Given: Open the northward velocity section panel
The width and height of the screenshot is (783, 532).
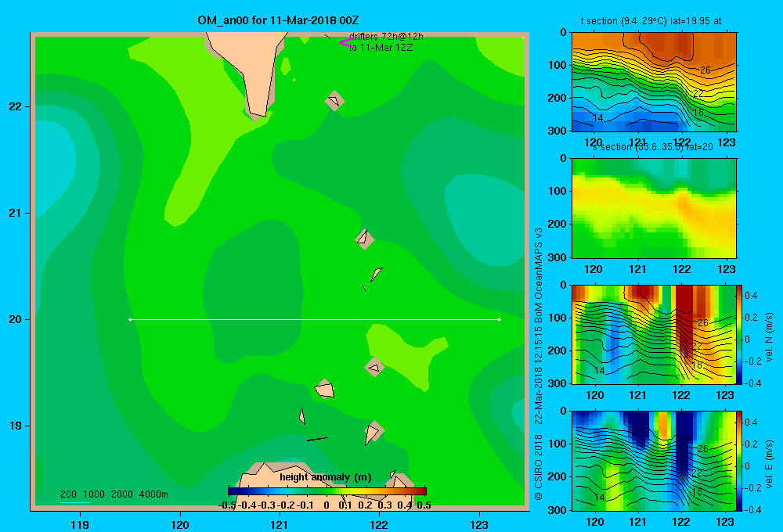Looking at the screenshot, I should pos(654,334).
